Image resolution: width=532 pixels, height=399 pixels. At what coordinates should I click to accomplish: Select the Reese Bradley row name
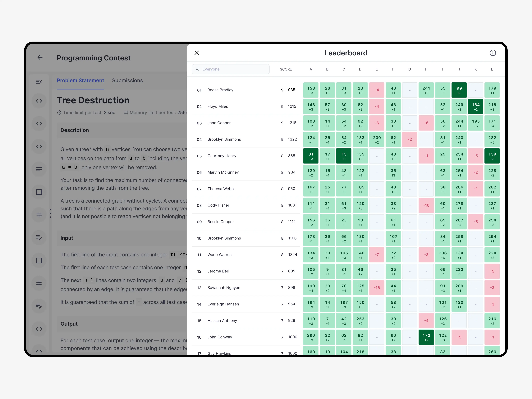coord(220,90)
